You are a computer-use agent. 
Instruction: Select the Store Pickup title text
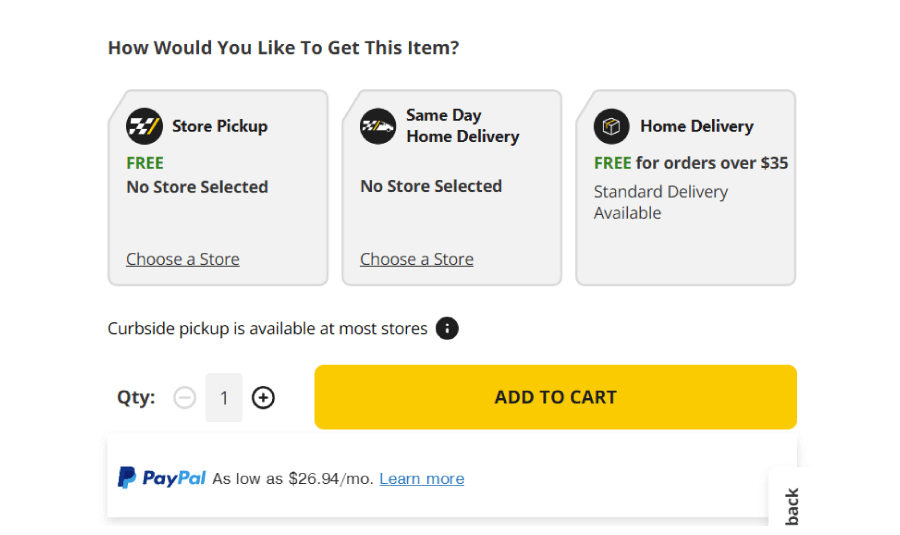tap(220, 126)
